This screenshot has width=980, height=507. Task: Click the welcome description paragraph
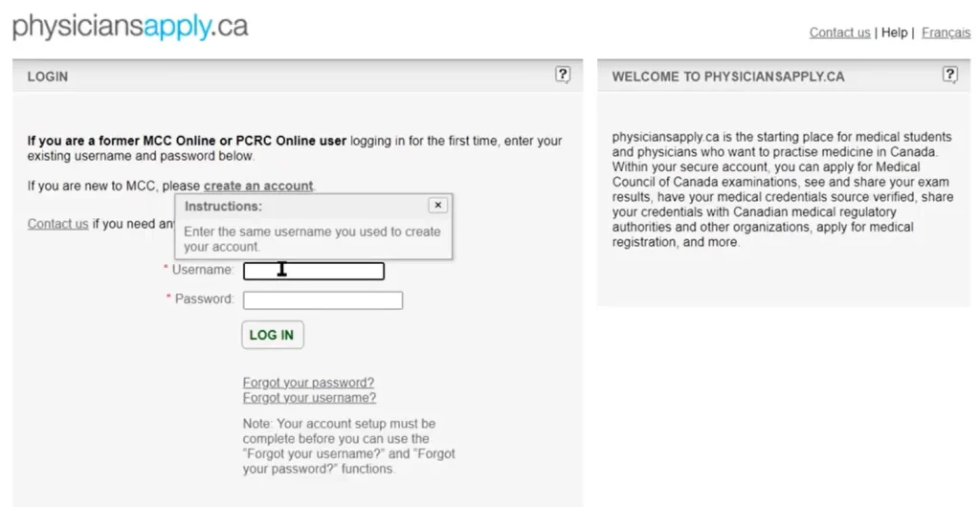(782, 189)
